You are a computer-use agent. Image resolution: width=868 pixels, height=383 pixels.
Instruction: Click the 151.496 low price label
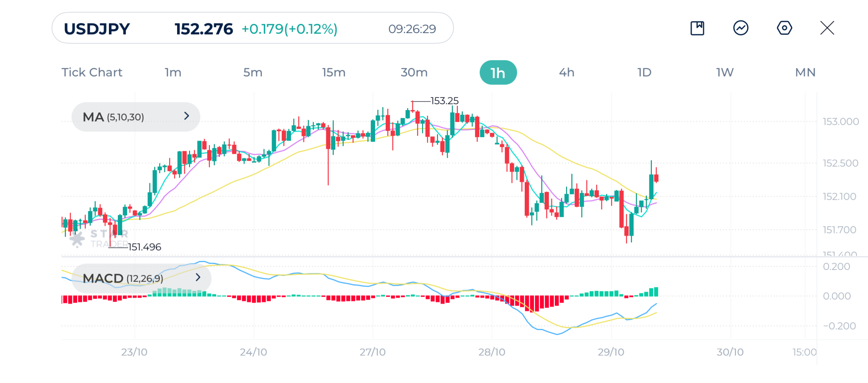point(145,247)
